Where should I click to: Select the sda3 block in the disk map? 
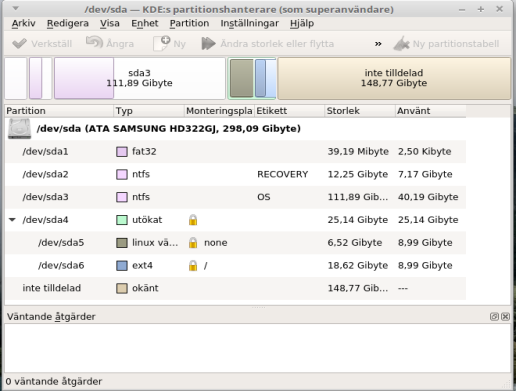tap(140, 78)
